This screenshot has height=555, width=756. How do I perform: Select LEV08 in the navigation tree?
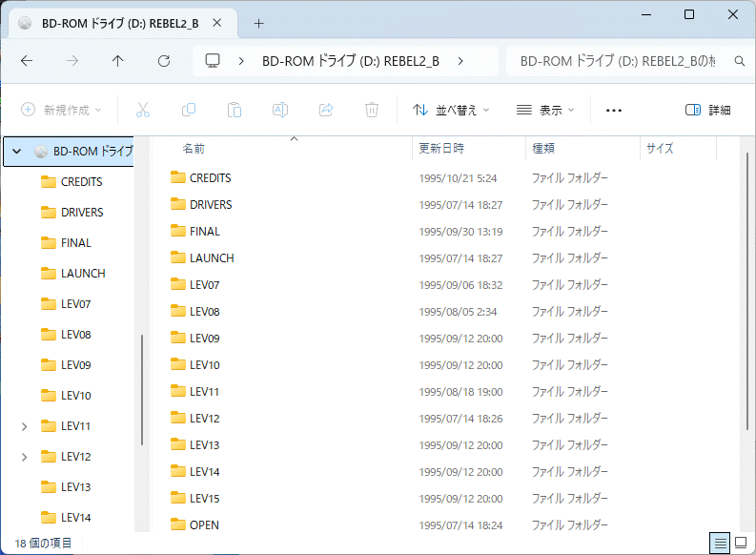point(75,335)
